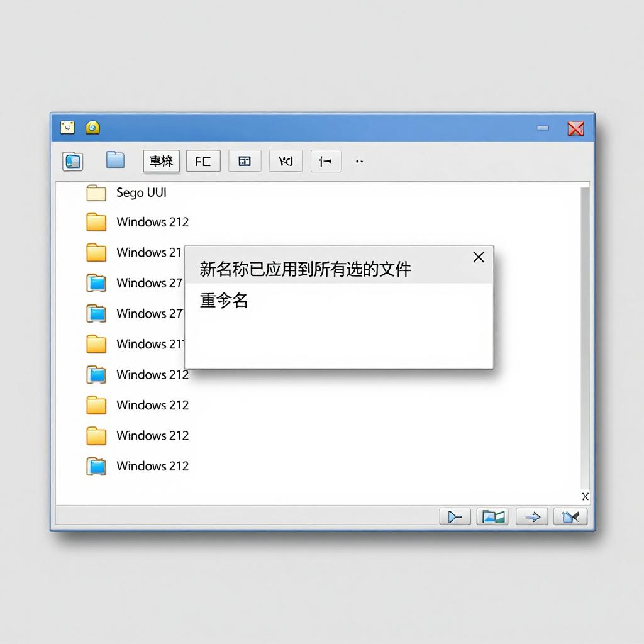Click the picture folder button in bottom bar

492,517
